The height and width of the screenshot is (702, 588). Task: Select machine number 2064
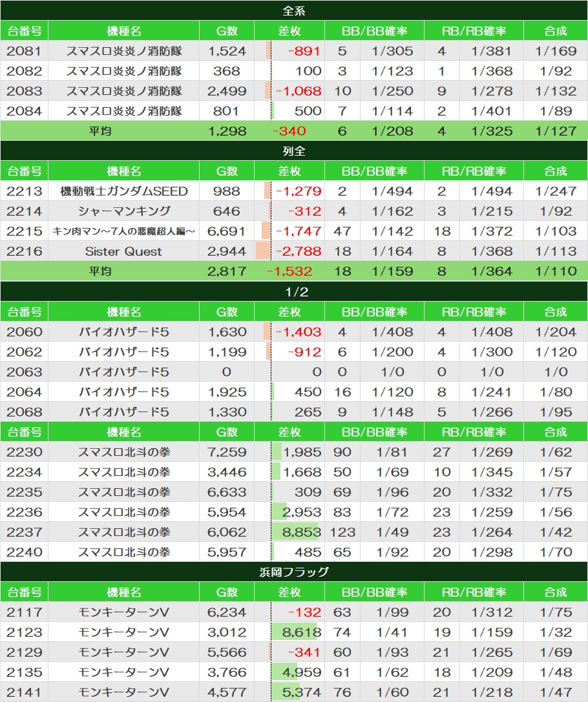(x=24, y=392)
